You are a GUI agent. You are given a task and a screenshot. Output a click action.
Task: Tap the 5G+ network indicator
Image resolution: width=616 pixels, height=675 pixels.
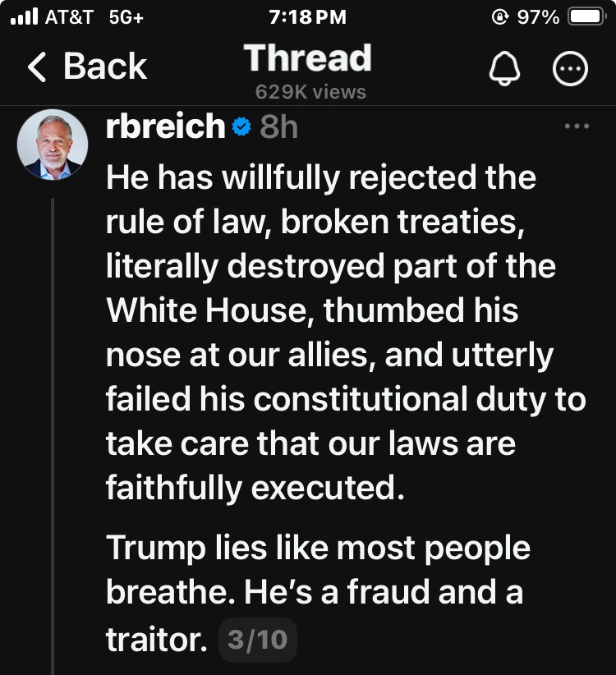pyautogui.click(x=126, y=17)
